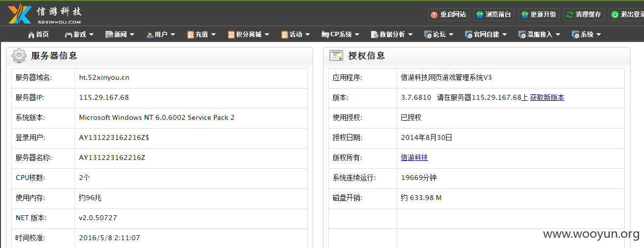
Task: Click the red warning icon on 重启网站
Action: pos(434,15)
